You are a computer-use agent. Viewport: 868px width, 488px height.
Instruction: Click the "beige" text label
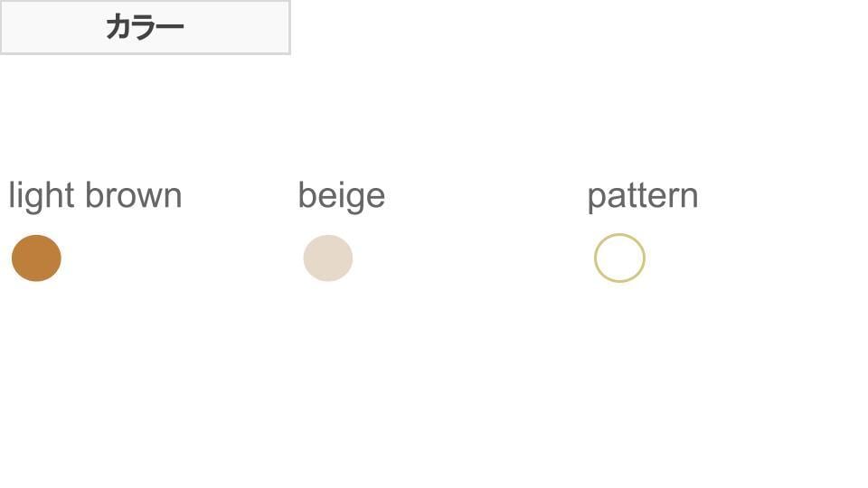[x=341, y=196]
